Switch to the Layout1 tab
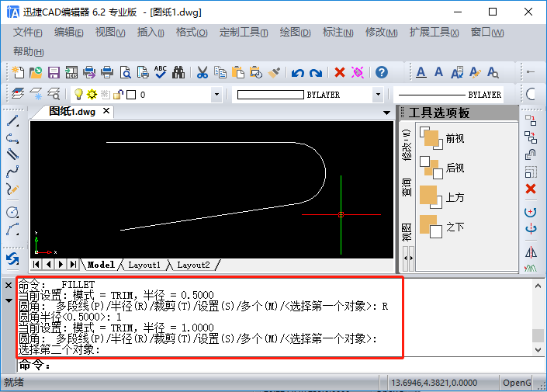Image resolution: width=547 pixels, height=392 pixels. coord(144,265)
